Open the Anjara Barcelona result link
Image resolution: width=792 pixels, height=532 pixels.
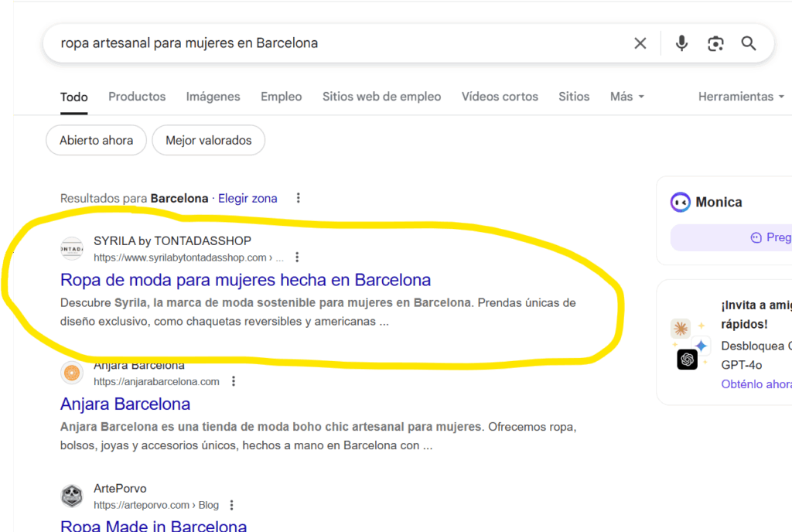[125, 404]
